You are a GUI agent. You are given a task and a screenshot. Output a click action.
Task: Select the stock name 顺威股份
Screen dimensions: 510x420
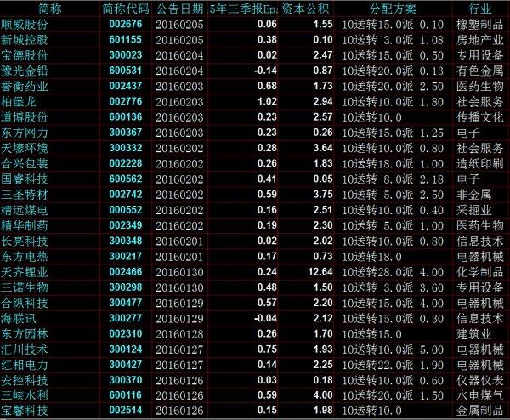(25, 24)
